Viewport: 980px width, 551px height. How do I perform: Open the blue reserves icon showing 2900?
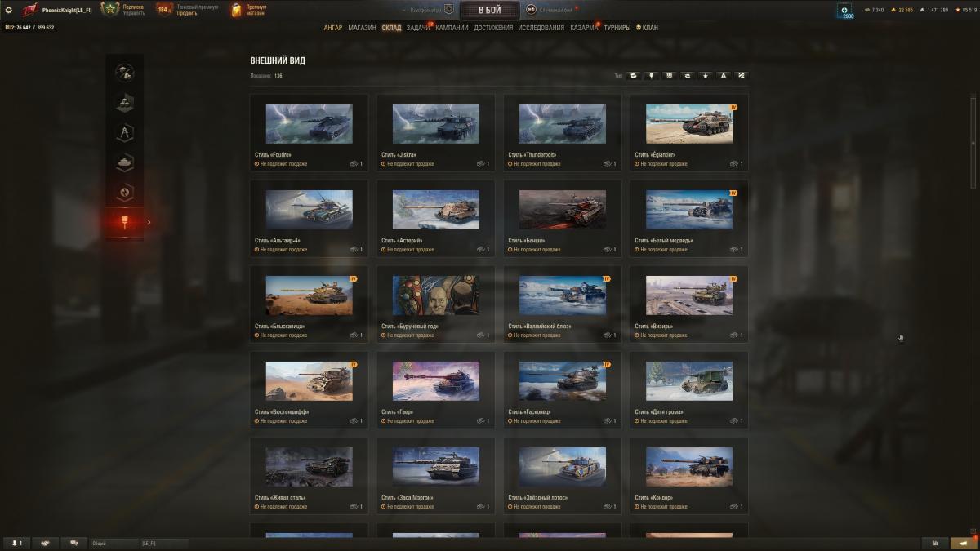pyautogui.click(x=845, y=11)
